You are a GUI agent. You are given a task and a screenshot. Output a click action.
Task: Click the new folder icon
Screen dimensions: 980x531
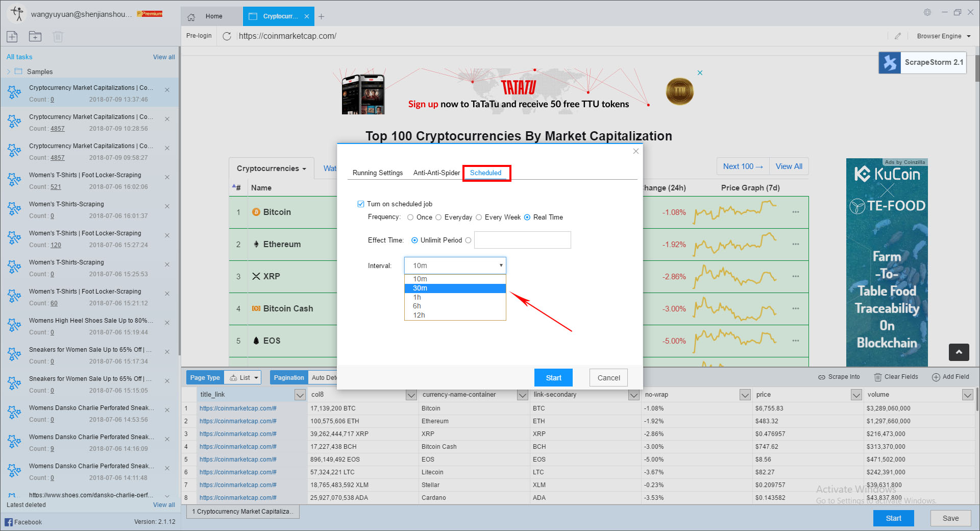[x=35, y=36]
